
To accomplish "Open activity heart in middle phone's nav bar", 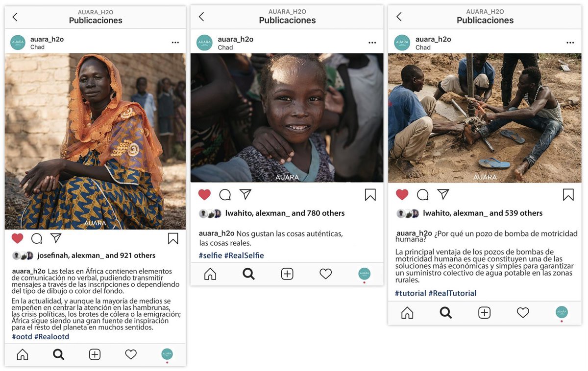I will (x=326, y=274).
